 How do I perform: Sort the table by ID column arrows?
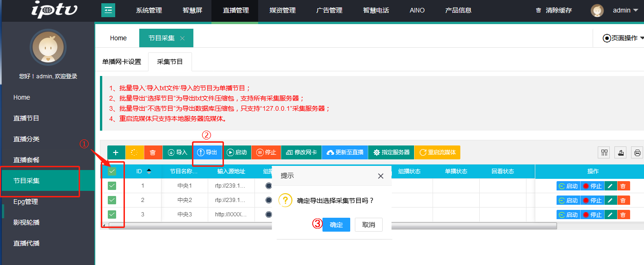[x=149, y=171]
